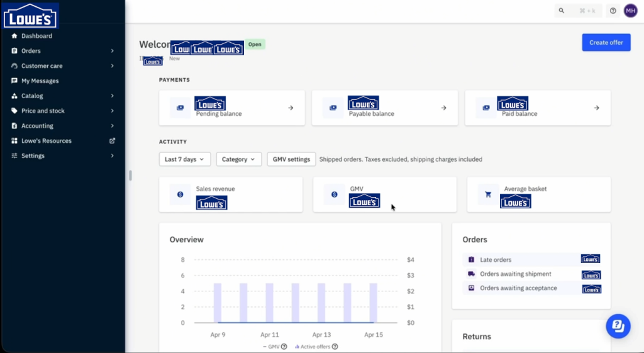Click the Average basket cart icon

(x=488, y=194)
